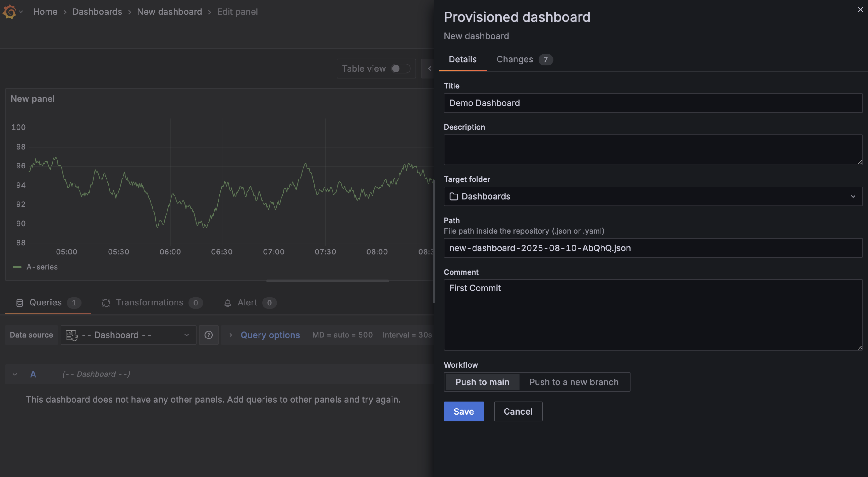This screenshot has height=477, width=868.
Task: Click the A-series legend label
Action: (42, 267)
